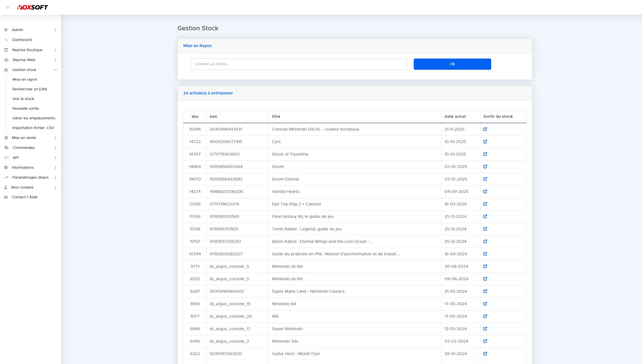This screenshot has height=364, width=642.
Task: Click the Voxsoft logo
Action: point(33,7)
